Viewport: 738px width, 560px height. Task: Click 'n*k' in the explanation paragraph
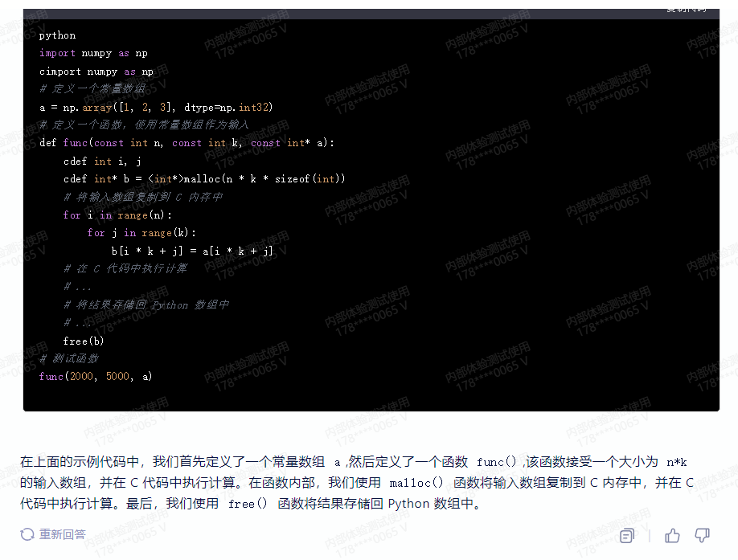tap(676, 462)
